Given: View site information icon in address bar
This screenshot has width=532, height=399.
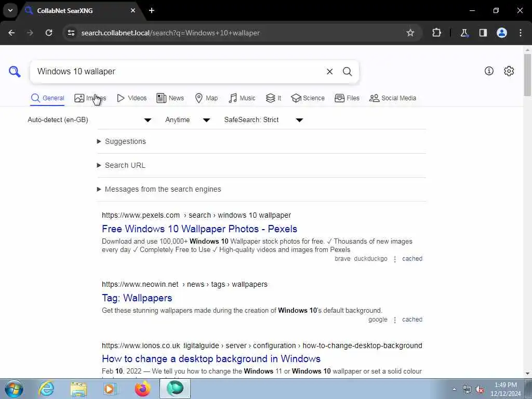Looking at the screenshot, I should click(71, 33).
